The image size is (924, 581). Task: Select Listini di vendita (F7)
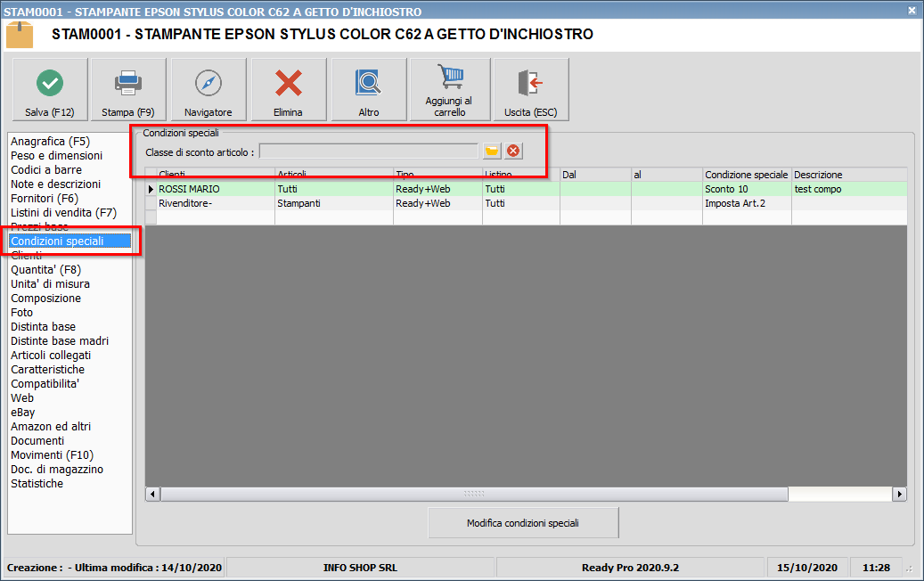point(63,212)
